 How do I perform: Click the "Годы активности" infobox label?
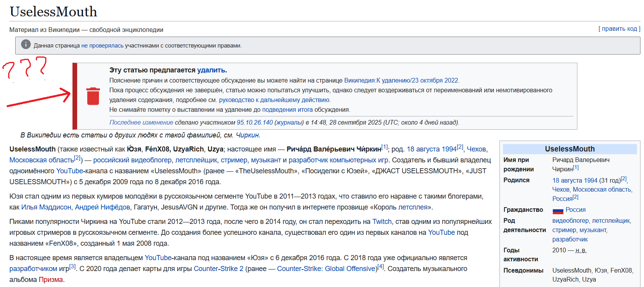coord(520,255)
